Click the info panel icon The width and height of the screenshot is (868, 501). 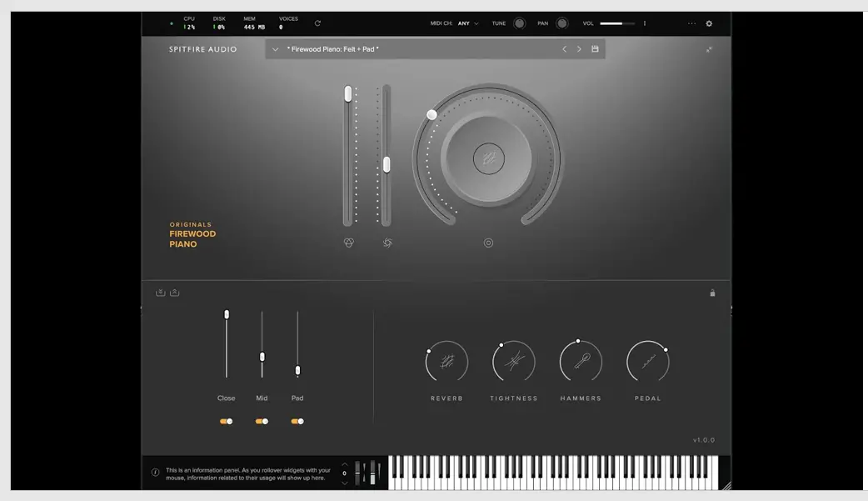coord(156,472)
